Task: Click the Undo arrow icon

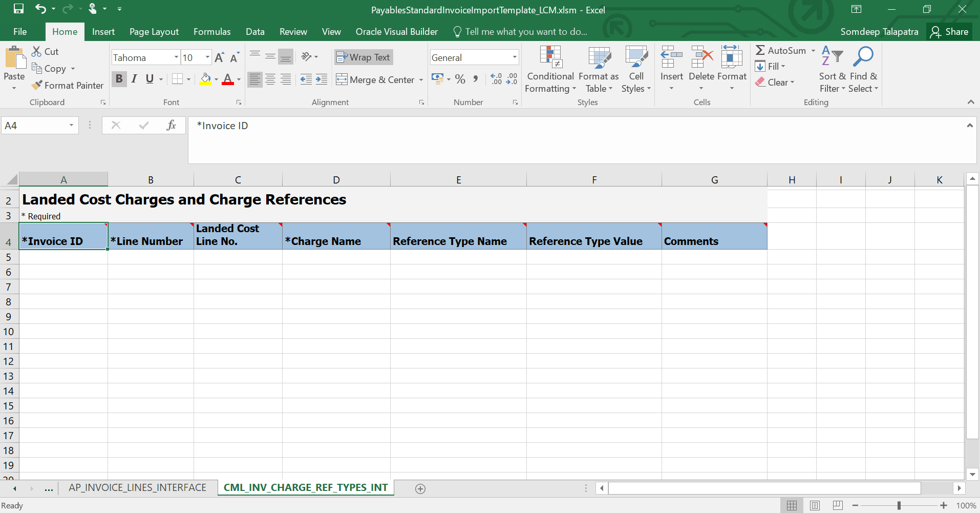Action: pyautogui.click(x=40, y=9)
